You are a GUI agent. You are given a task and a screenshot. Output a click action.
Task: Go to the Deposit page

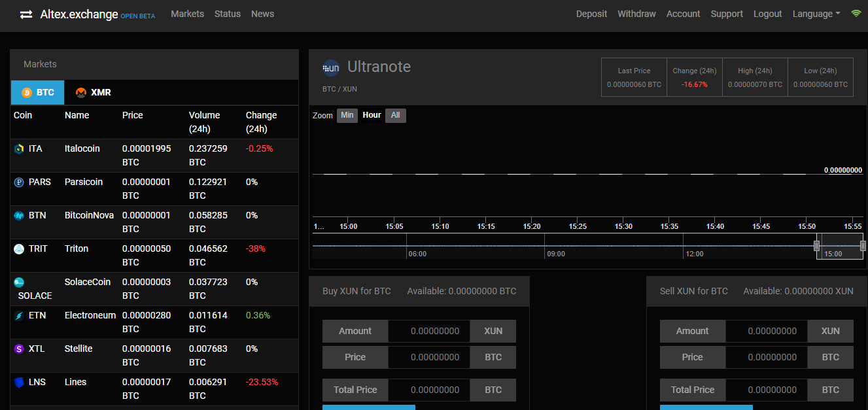(x=591, y=14)
